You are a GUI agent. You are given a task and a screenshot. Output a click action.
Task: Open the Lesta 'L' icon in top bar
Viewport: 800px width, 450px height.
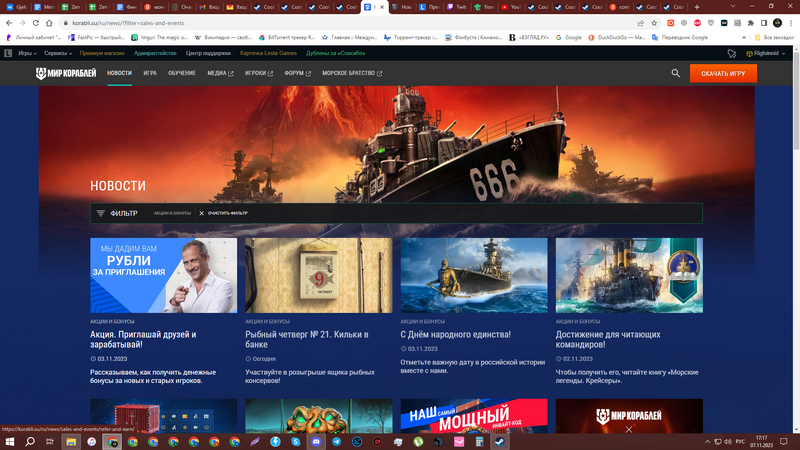[x=8, y=53]
